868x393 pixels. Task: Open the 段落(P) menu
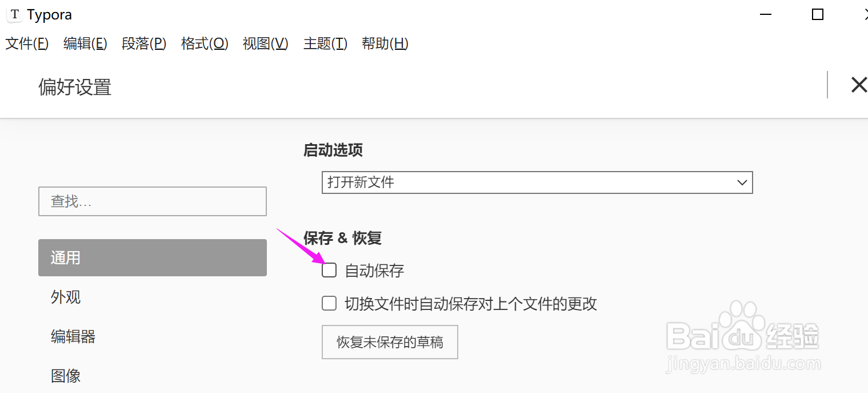(144, 43)
